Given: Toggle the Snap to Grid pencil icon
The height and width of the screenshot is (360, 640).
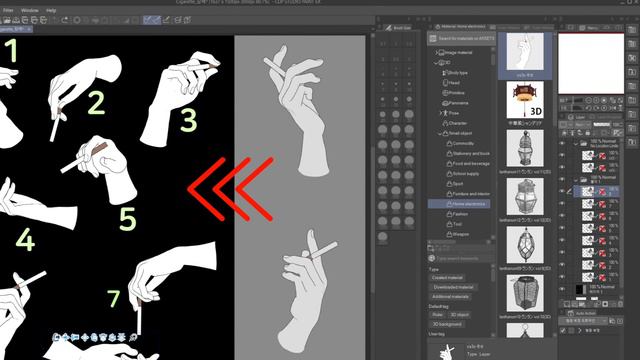Looking at the screenshot, I should click(167, 20).
